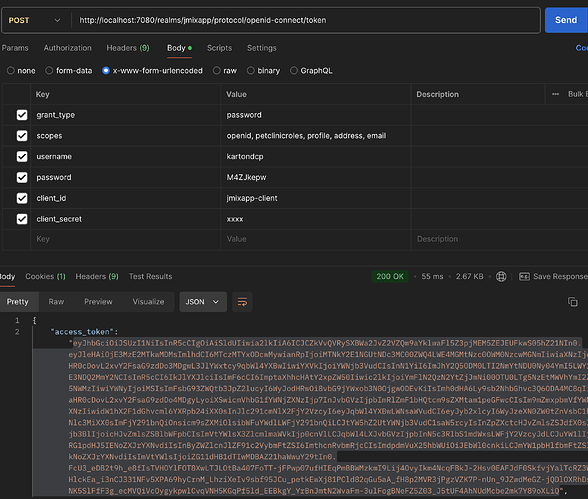This screenshot has height=499, width=588.
Task: Select GraphQL body type
Action: tap(294, 70)
